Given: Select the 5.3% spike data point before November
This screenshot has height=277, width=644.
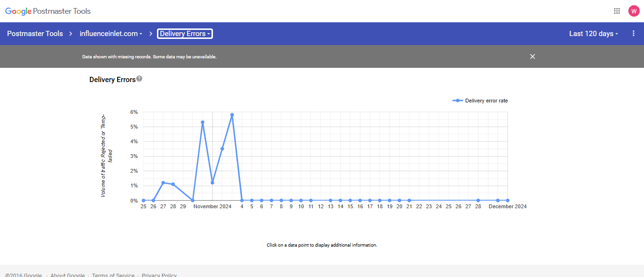Looking at the screenshot, I should point(202,122).
